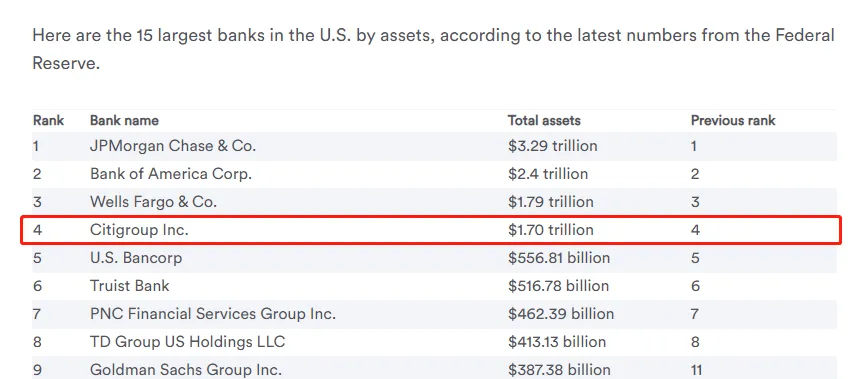Click the Total assets column header
The image size is (866, 379).
544,120
